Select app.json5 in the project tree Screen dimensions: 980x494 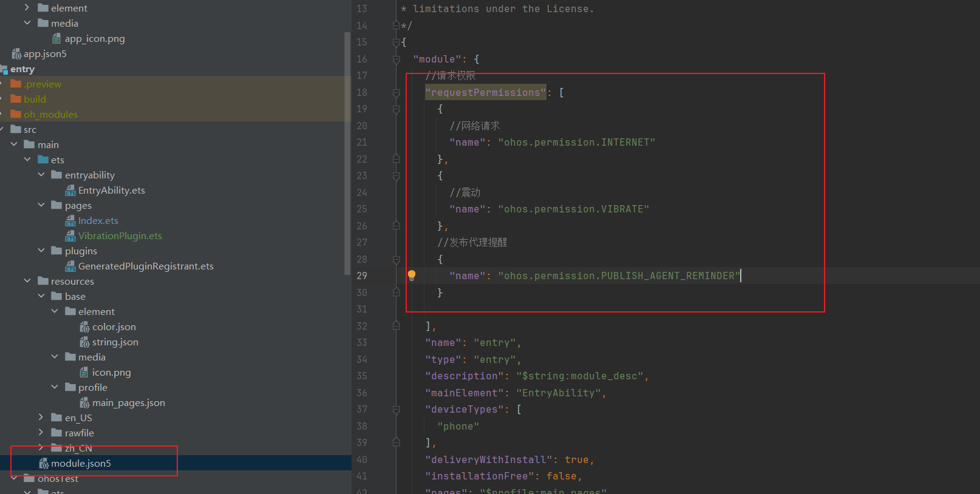[45, 54]
